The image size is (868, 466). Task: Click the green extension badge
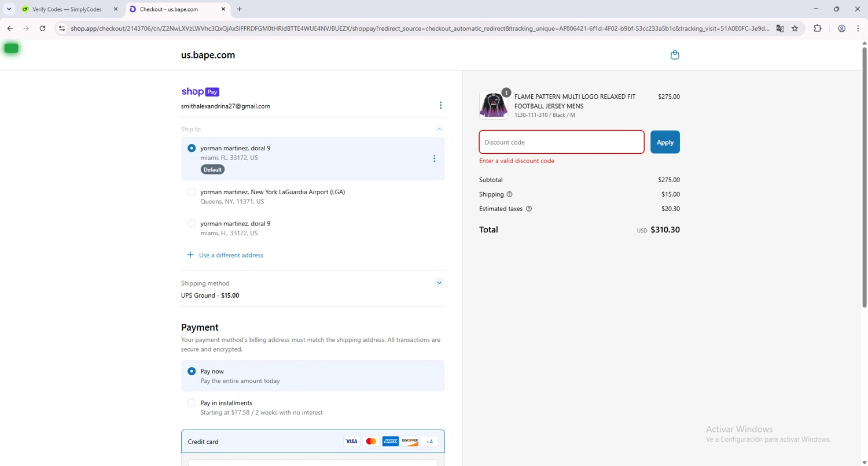(11, 49)
